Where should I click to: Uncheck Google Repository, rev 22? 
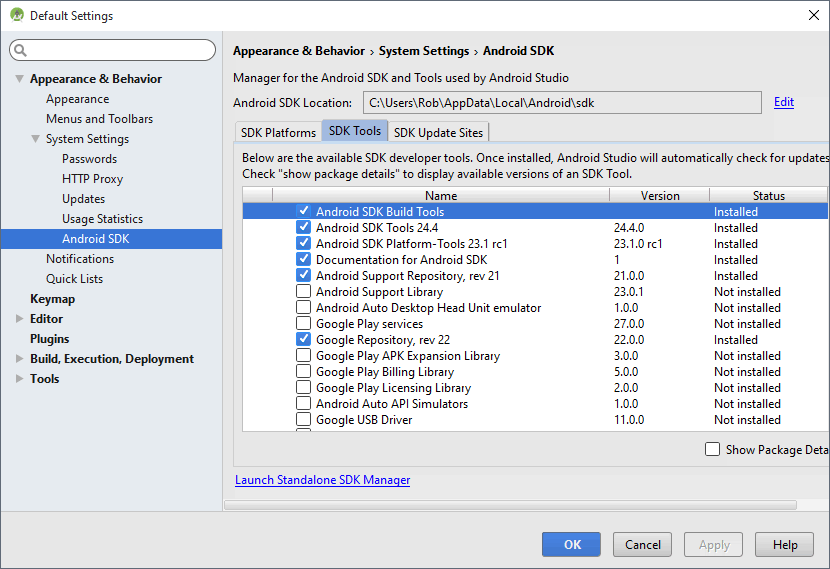coord(303,339)
